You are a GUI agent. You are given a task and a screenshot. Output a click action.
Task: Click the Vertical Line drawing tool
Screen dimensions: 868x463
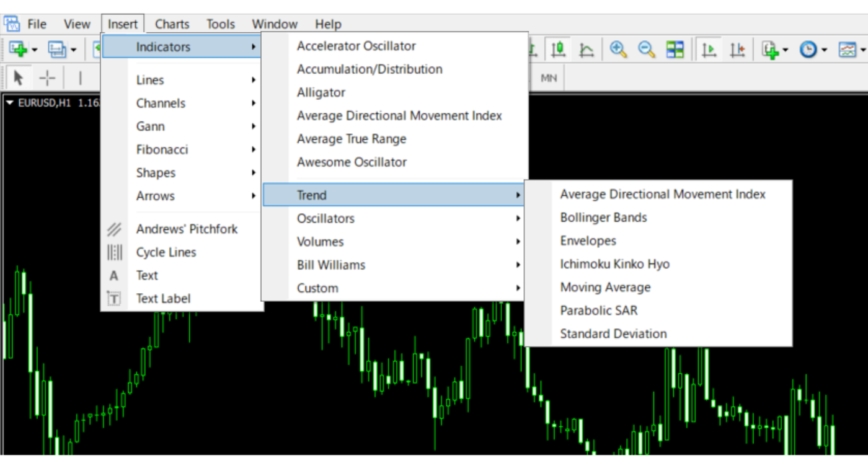(x=81, y=77)
